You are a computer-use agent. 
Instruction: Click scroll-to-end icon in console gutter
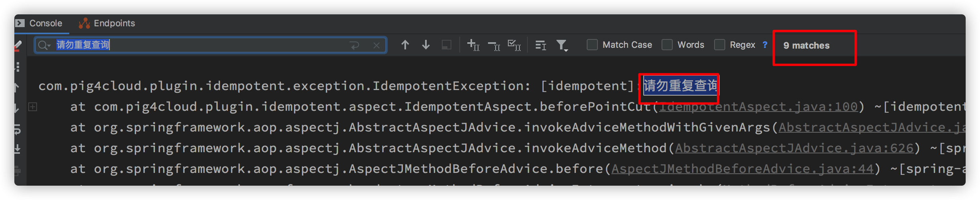click(18, 149)
